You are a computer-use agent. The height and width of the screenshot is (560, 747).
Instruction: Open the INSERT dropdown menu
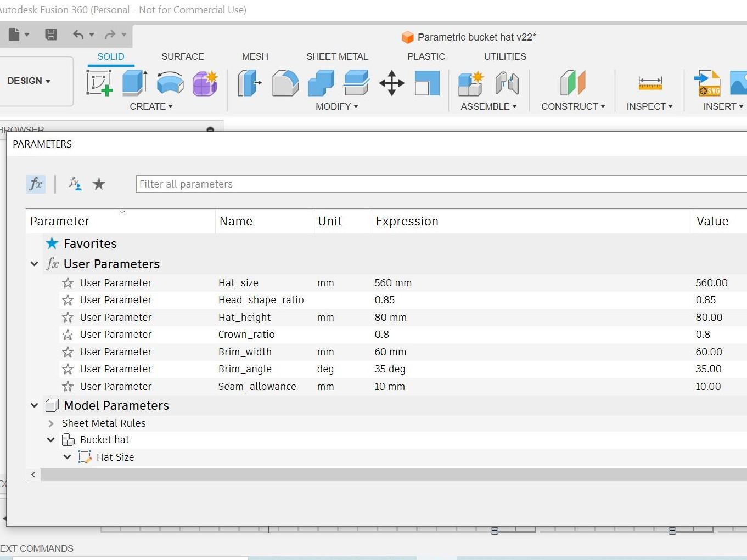coord(723,106)
